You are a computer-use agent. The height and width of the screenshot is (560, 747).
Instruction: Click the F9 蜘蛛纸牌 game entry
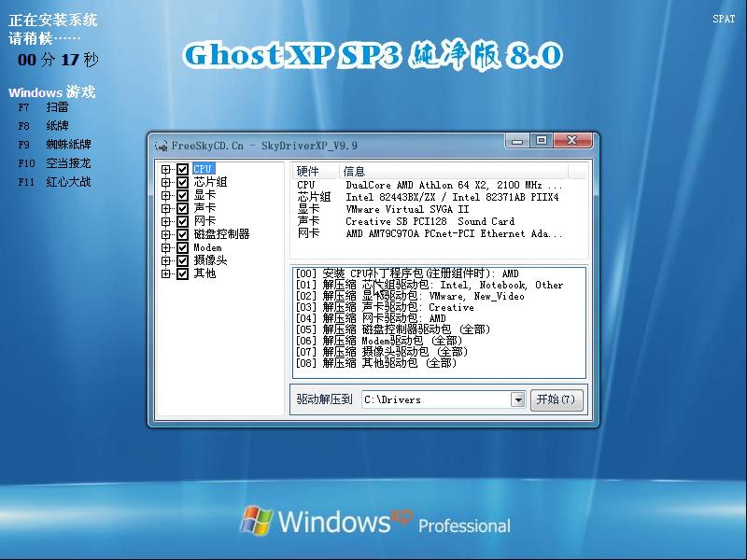[54, 145]
